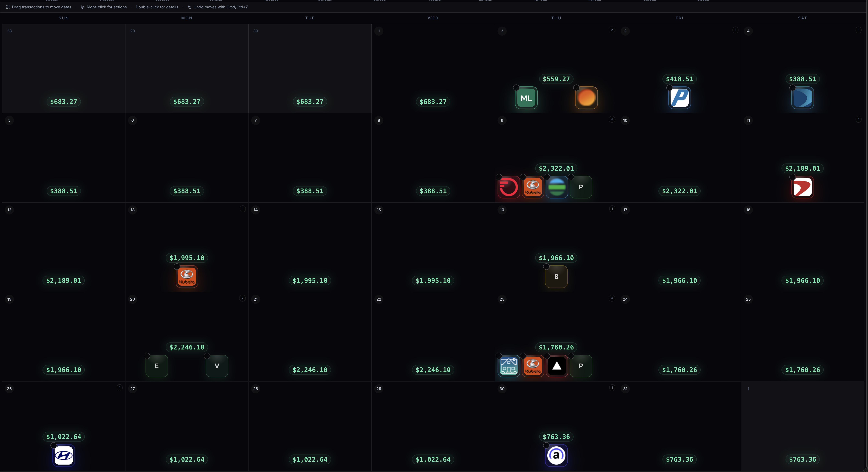Select the day 7 date number

pos(255,120)
